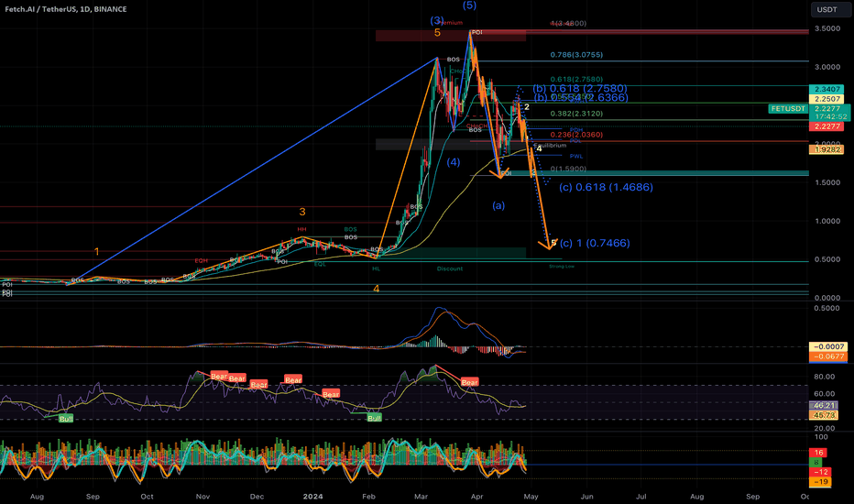Select the 0(1.5900) Fibonacci level label
The height and width of the screenshot is (504, 854).
[x=568, y=169]
